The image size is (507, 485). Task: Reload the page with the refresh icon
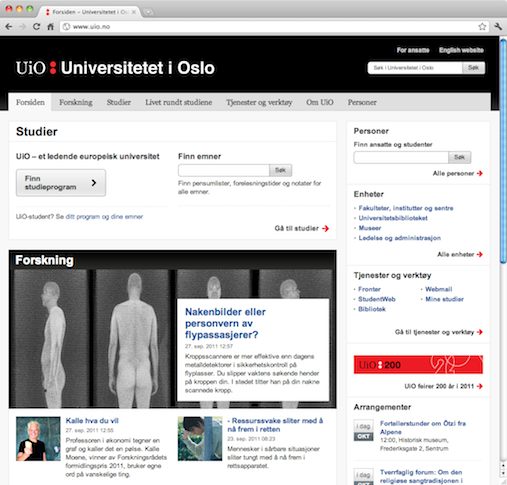[x=36, y=27]
